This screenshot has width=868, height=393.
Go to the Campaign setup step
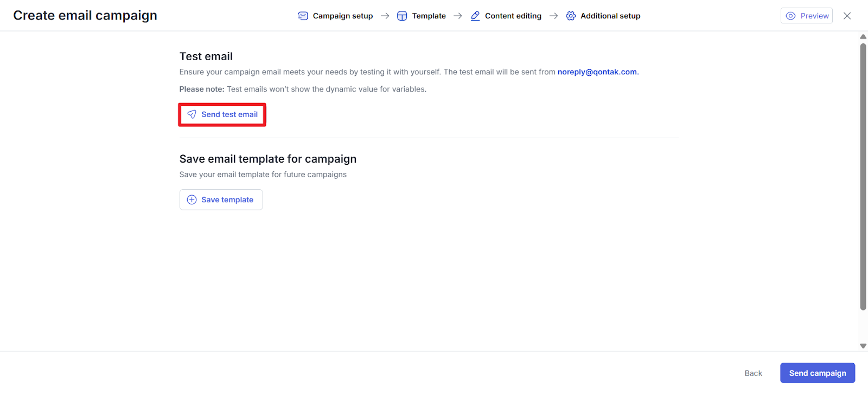click(342, 16)
